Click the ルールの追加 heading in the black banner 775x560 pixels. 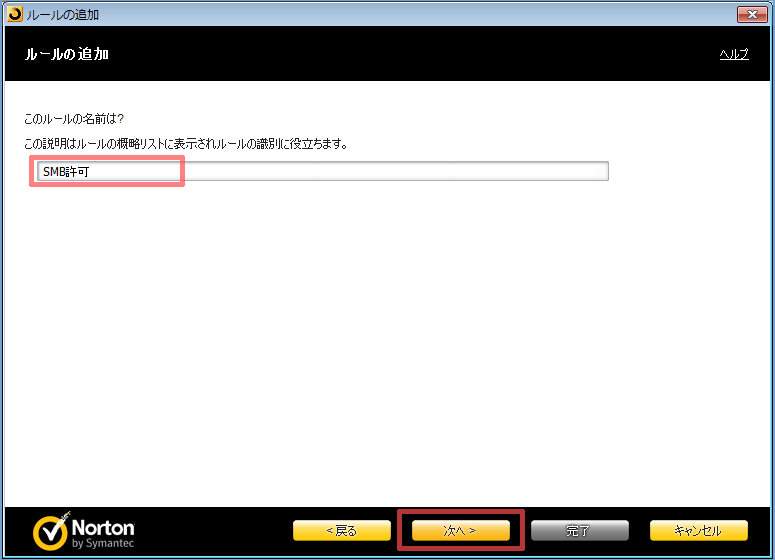click(x=66, y=54)
